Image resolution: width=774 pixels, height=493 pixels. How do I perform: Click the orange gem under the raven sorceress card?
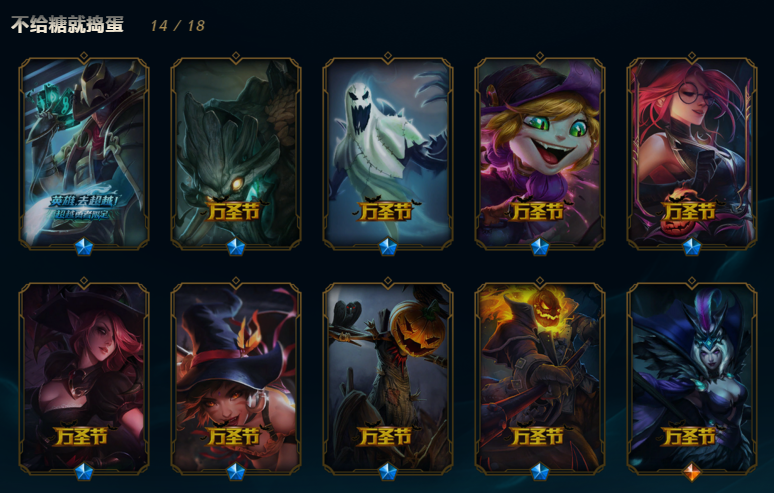(x=692, y=472)
